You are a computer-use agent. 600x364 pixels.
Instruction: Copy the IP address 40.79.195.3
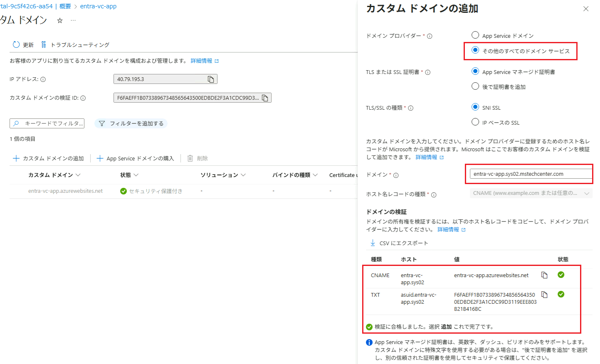[211, 79]
